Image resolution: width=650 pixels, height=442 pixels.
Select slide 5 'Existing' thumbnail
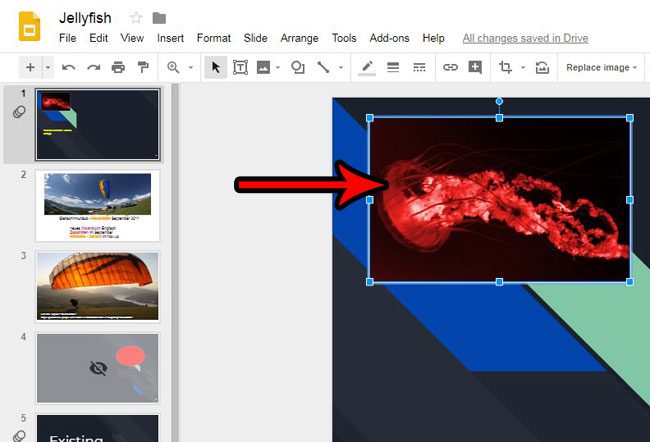coord(97,428)
